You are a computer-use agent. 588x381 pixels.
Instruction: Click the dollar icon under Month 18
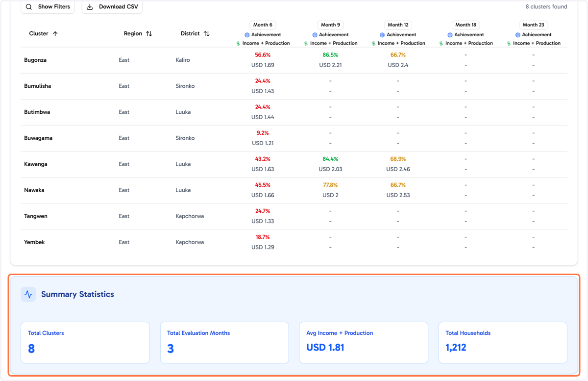[441, 44]
